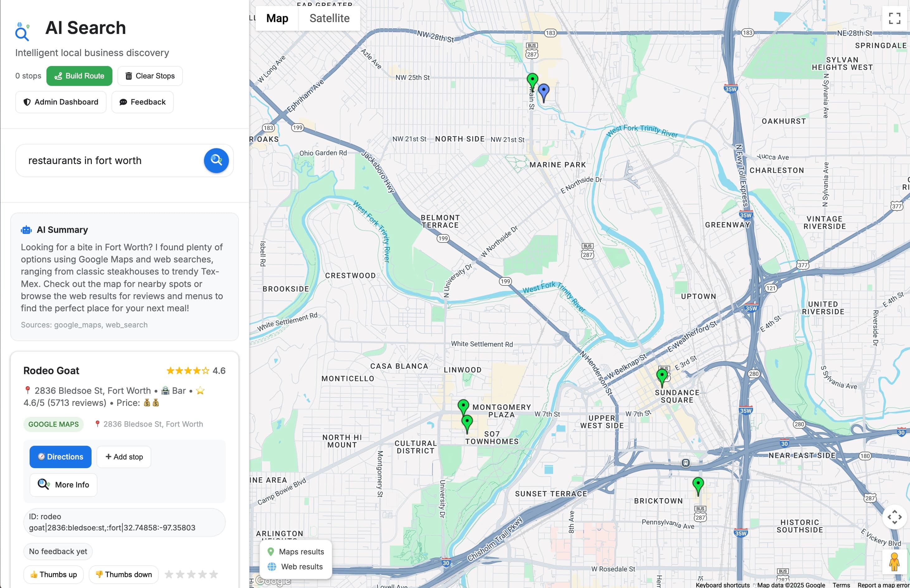The image size is (910, 588).
Task: Rate Rodeo Goat using the star slider
Action: (190, 574)
